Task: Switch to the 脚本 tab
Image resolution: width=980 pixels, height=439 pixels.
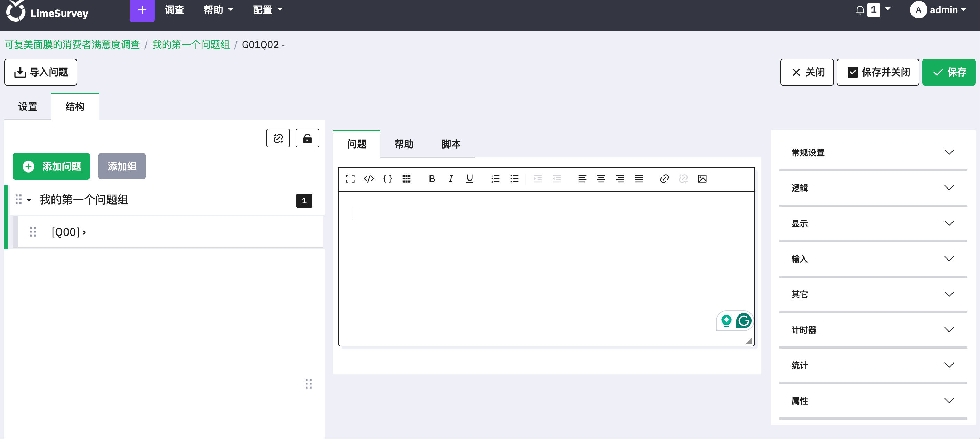Action: (451, 144)
